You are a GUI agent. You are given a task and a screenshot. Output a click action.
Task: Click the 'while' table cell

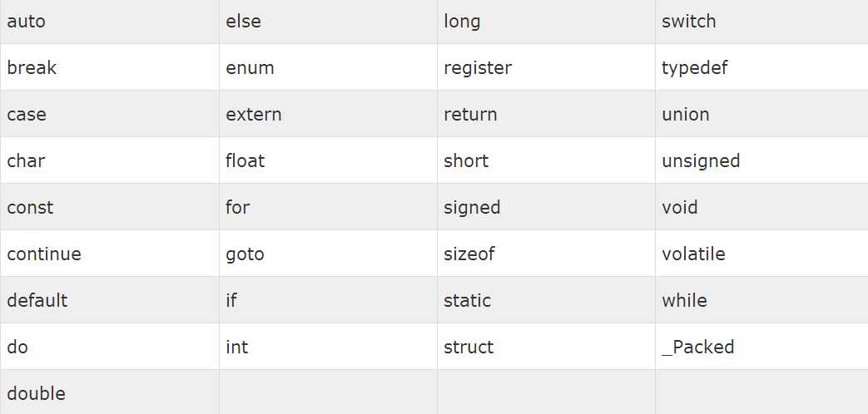pyautogui.click(x=684, y=300)
